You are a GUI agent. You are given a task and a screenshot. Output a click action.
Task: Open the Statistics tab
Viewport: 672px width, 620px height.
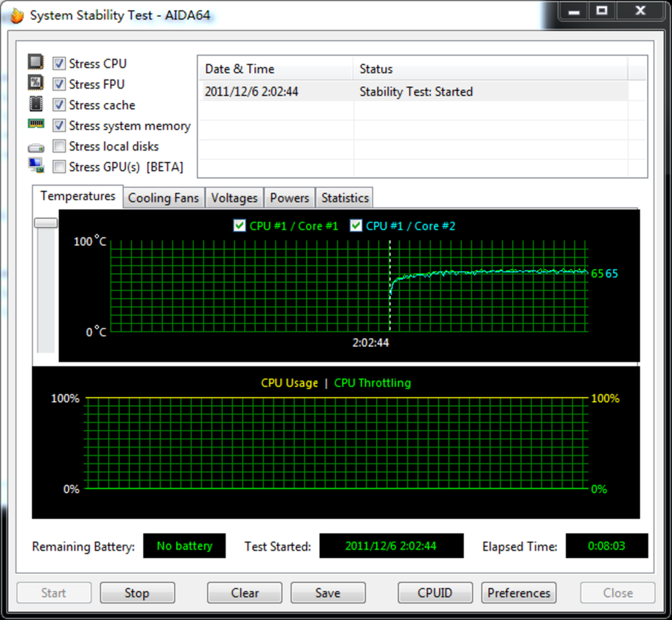click(x=345, y=198)
